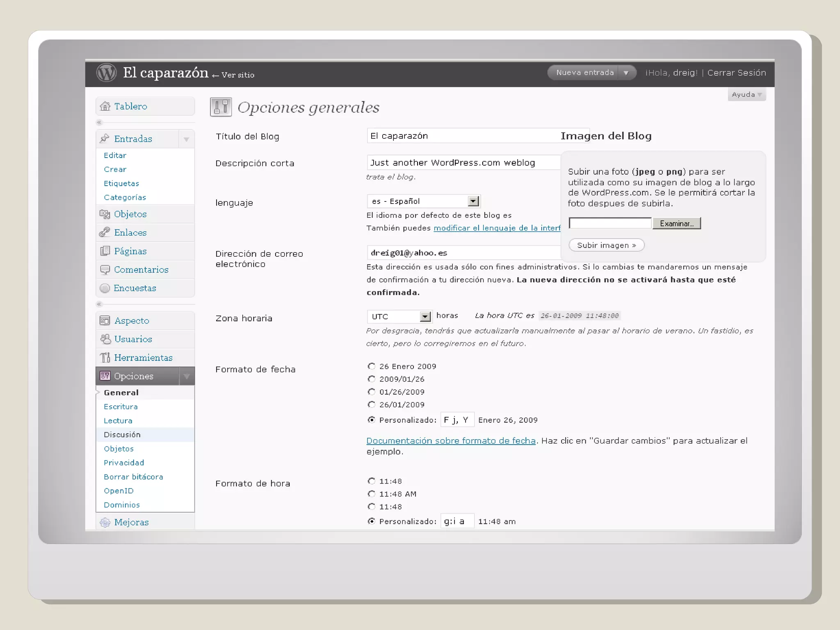Click the Entradas pushpin icon
840x630 pixels.
[105, 139]
